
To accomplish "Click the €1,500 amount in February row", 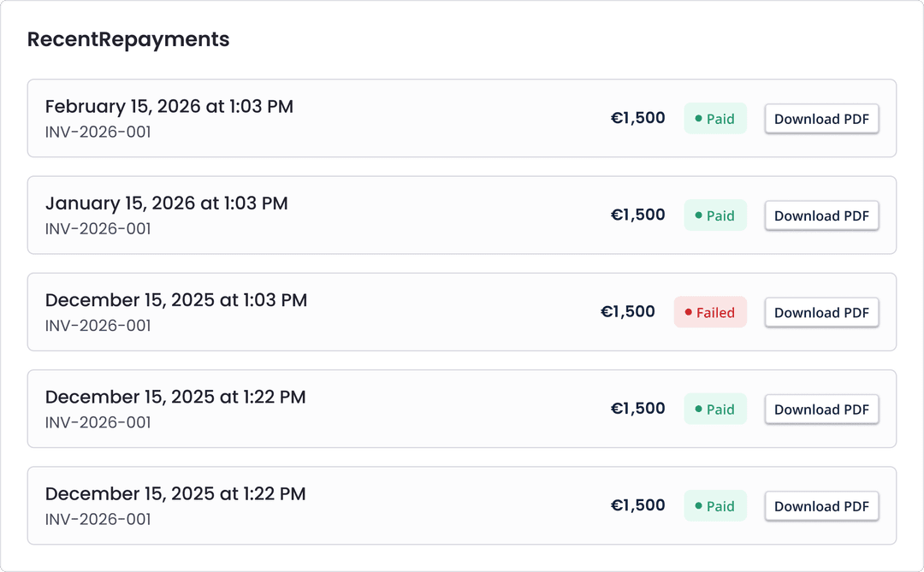I will 637,118.
